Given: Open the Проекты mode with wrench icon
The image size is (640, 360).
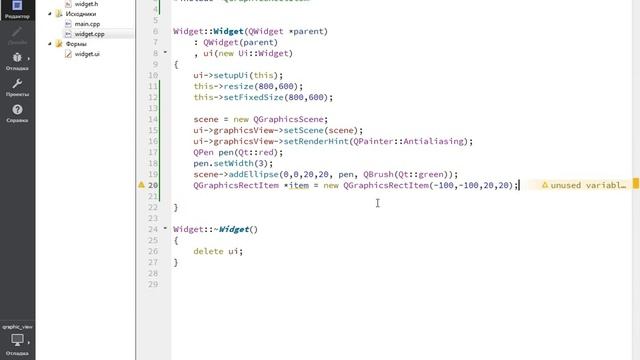Looking at the screenshot, I should (17, 87).
